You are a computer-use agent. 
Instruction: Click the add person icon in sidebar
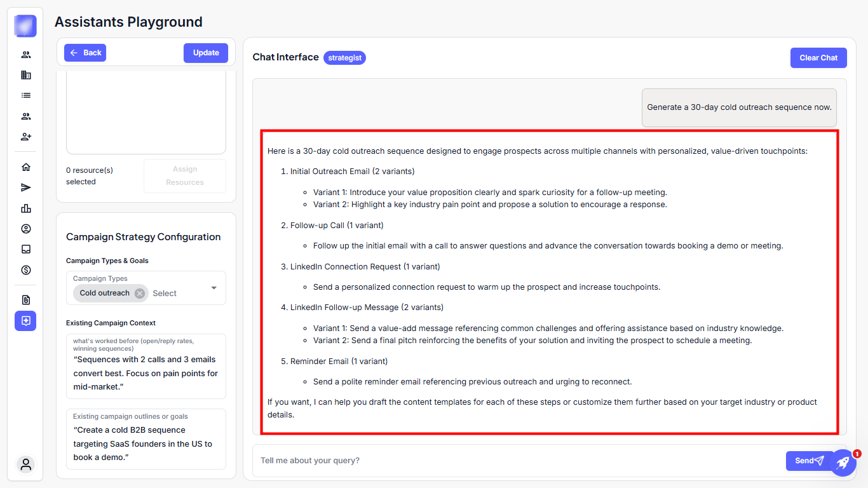coord(26,137)
